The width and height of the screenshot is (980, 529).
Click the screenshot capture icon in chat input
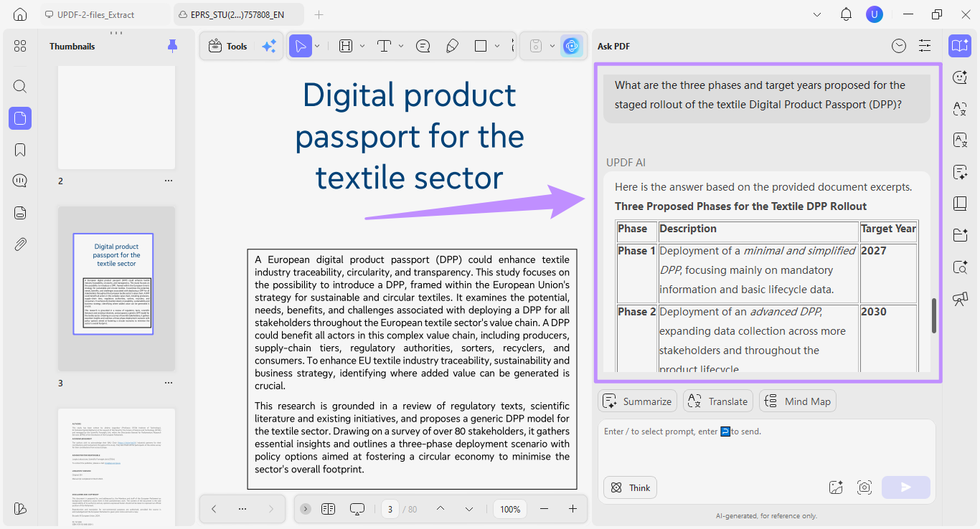(864, 487)
